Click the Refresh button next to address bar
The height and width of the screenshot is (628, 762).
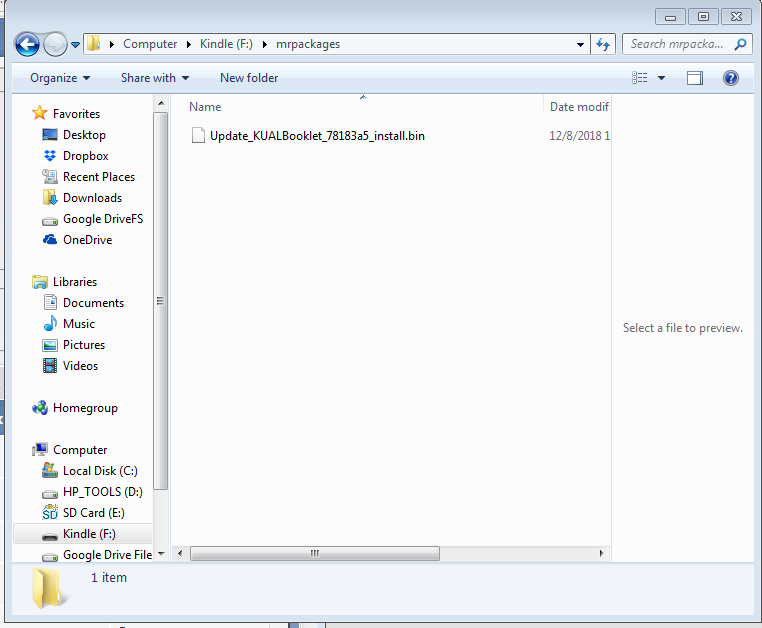(603, 44)
